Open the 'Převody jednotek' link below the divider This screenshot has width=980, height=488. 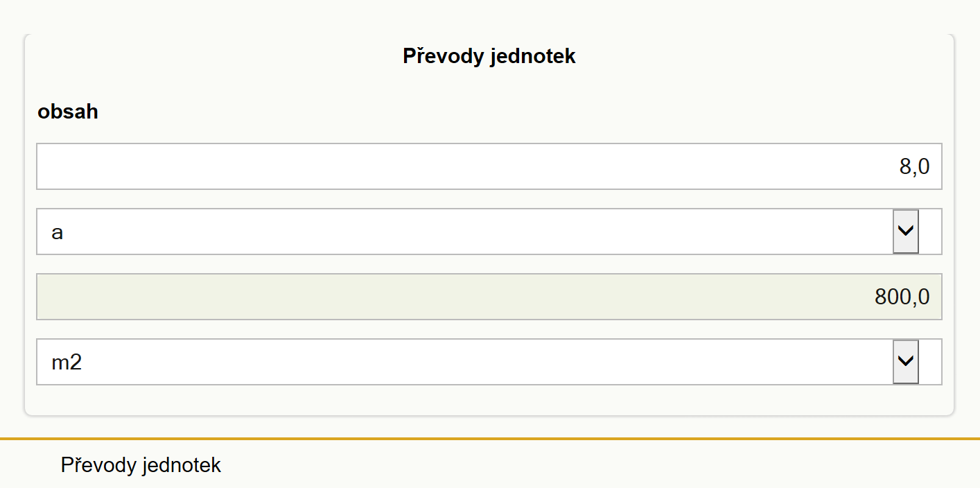click(x=141, y=465)
